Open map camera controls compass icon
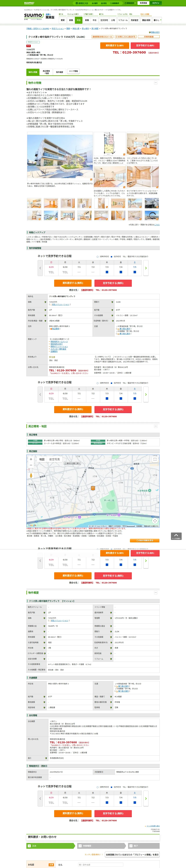 (x=155, y=521)
